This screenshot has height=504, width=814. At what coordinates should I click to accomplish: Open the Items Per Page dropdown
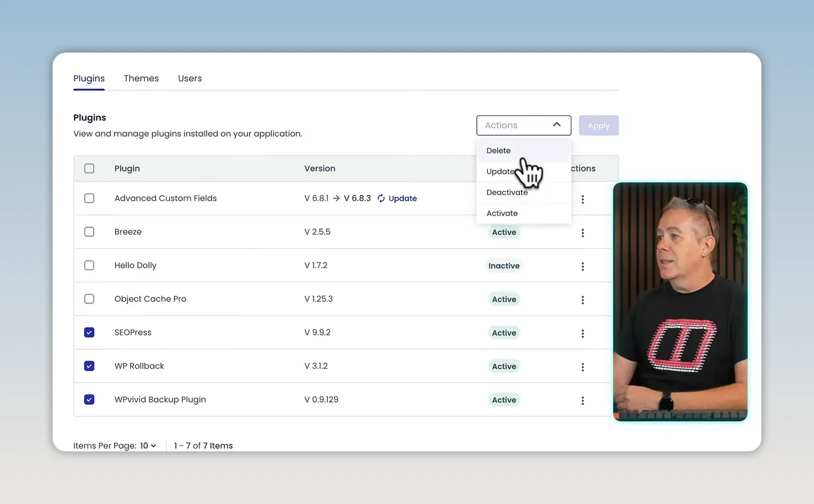pyautogui.click(x=148, y=446)
